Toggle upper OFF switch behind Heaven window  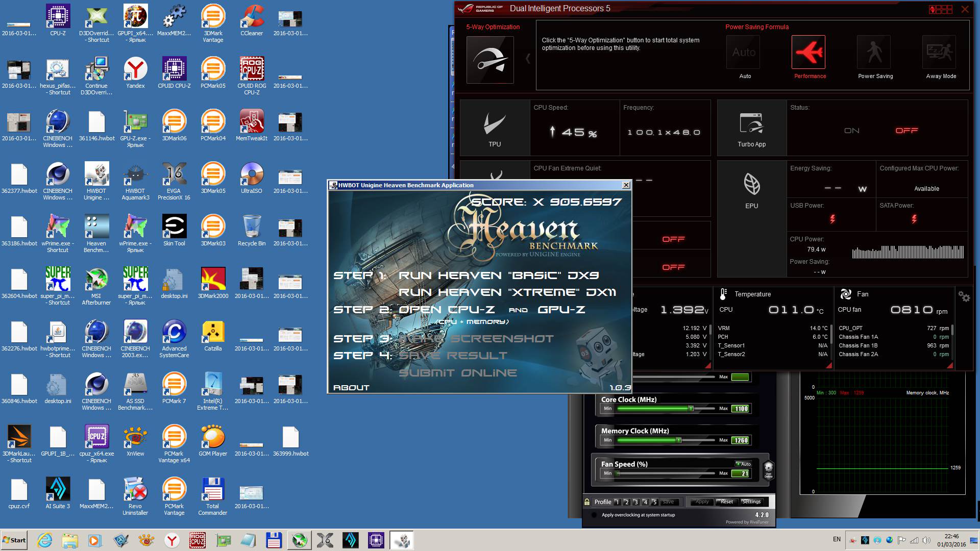click(673, 239)
